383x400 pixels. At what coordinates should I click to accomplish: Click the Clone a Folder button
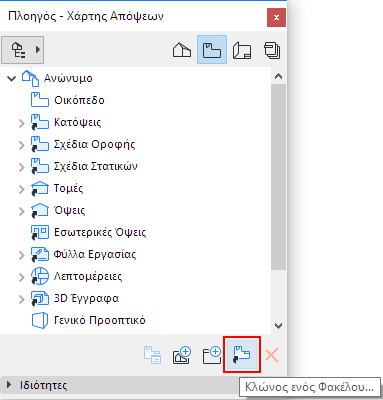click(242, 355)
